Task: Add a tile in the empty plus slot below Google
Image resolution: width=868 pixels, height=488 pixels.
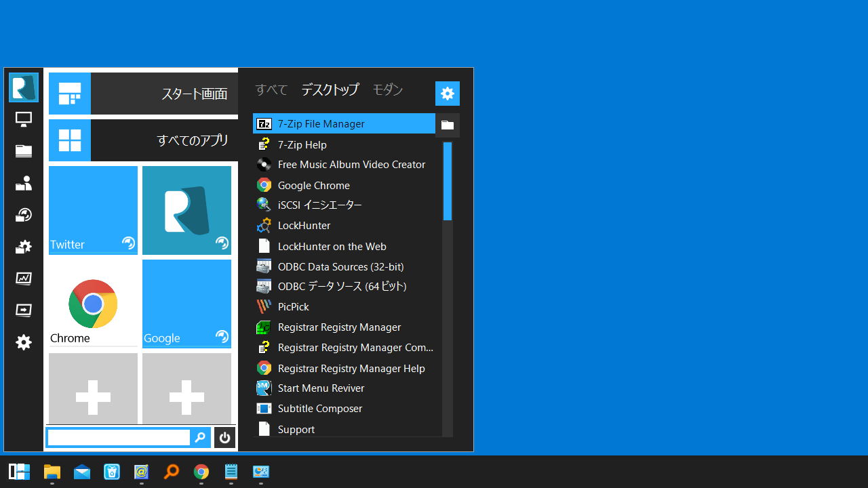Action: [x=186, y=388]
